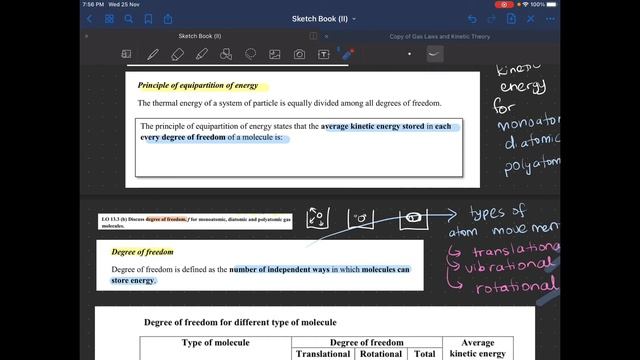Redo the last undone action

[491, 19]
